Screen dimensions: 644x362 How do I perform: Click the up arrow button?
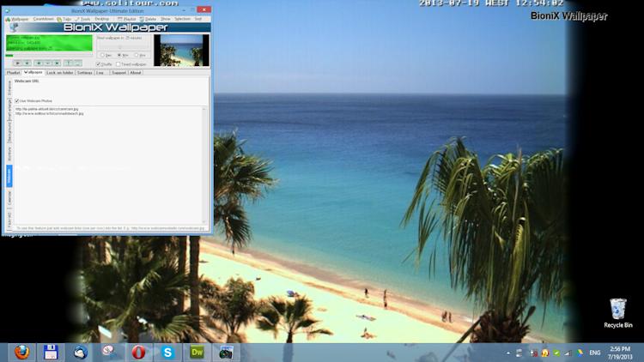[69, 63]
